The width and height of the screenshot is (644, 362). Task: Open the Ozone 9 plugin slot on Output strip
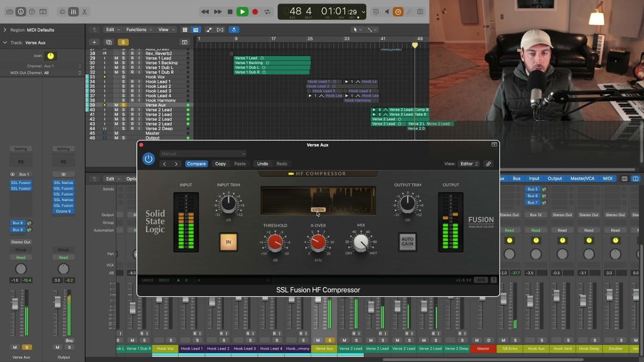(x=63, y=211)
